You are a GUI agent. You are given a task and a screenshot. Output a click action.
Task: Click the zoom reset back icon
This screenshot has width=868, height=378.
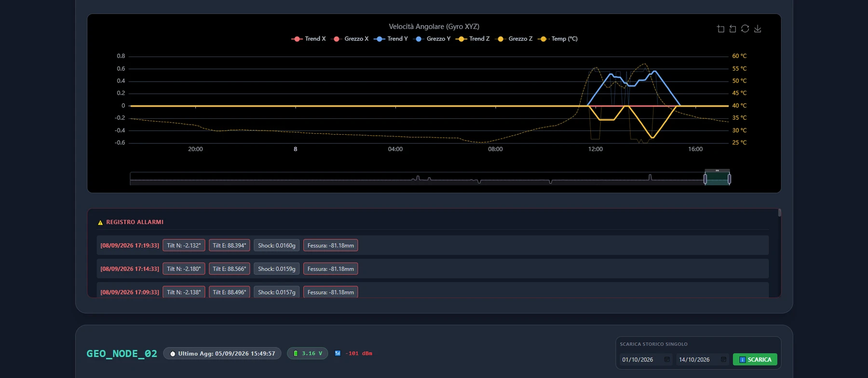(732, 29)
